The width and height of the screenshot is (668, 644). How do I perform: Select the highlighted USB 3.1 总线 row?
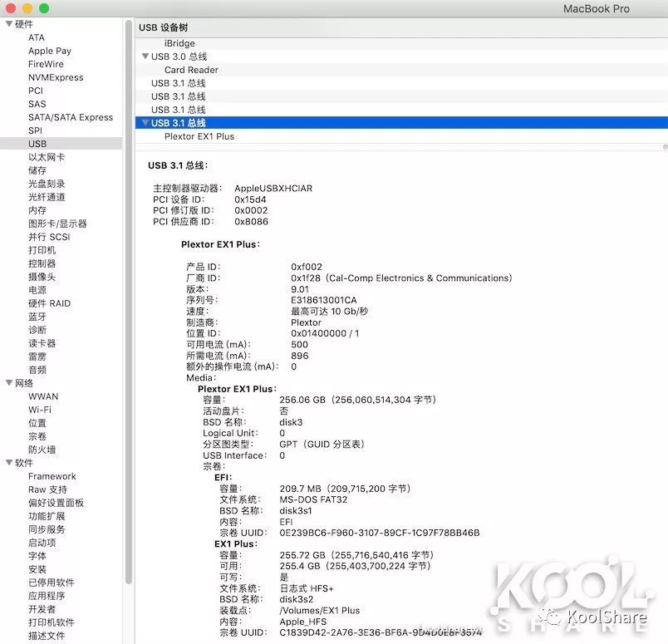point(401,123)
